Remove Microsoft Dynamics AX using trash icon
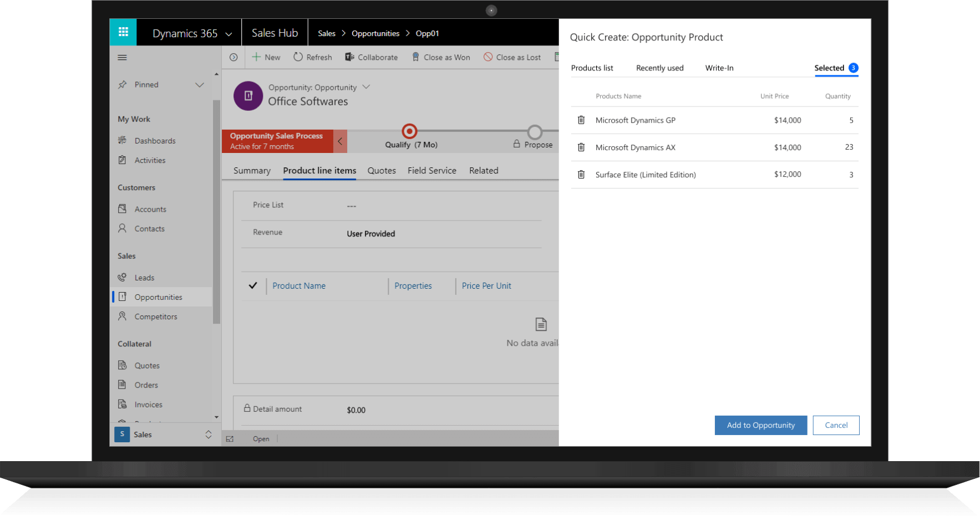This screenshot has width=980, height=516. click(x=581, y=147)
